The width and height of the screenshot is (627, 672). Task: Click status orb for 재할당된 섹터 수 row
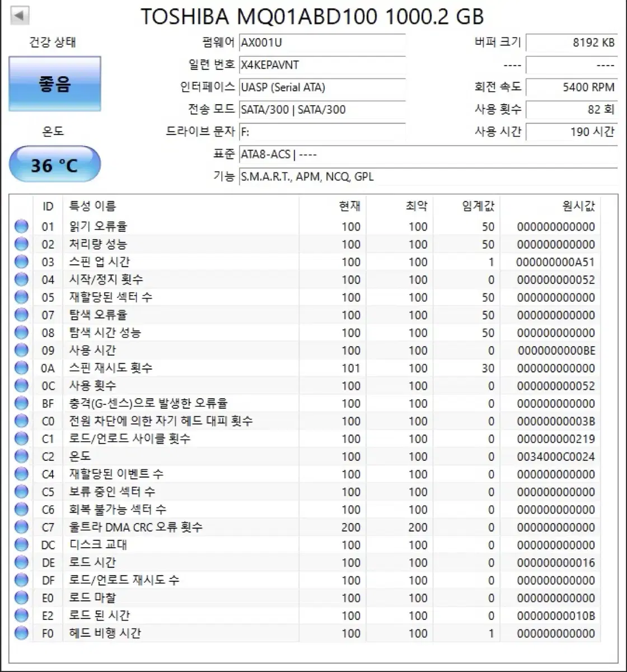tap(21, 297)
